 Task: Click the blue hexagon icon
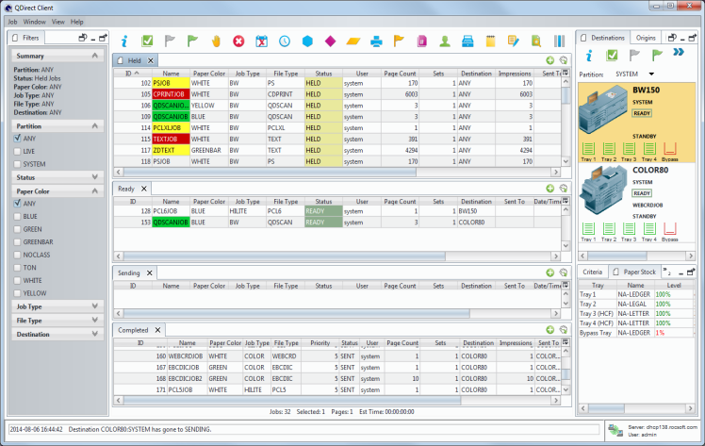tap(308, 41)
